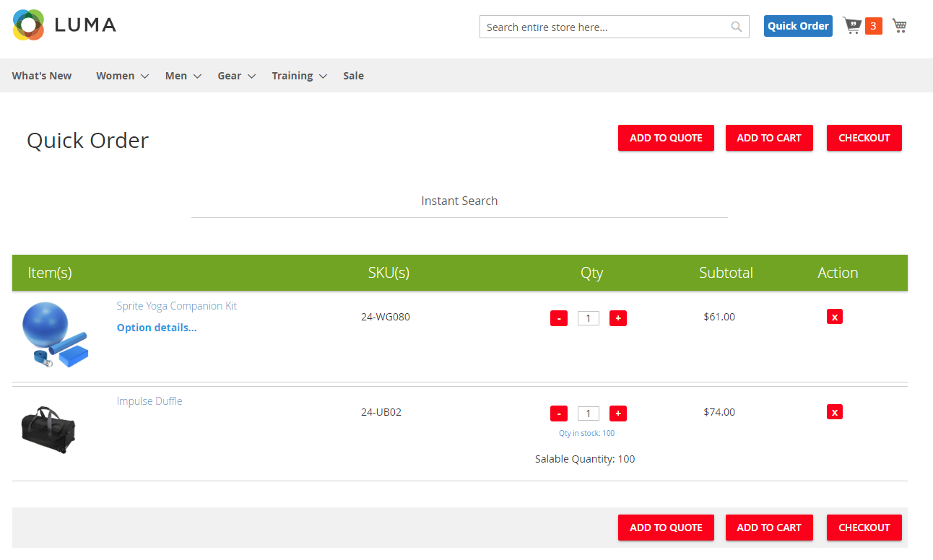Click the search magnifier icon
The image size is (933, 560).
[x=736, y=27]
